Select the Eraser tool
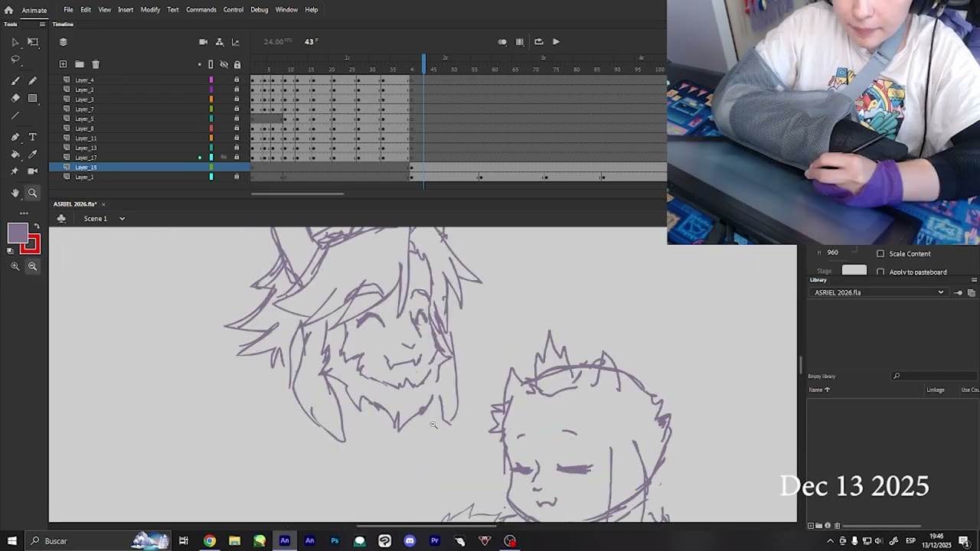The height and width of the screenshot is (551, 980). pyautogui.click(x=15, y=98)
